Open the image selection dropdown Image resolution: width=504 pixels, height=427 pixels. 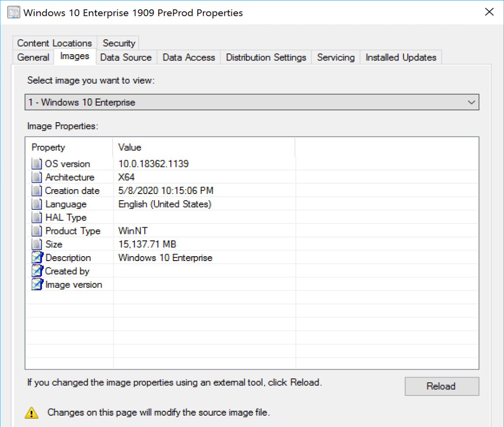471,102
